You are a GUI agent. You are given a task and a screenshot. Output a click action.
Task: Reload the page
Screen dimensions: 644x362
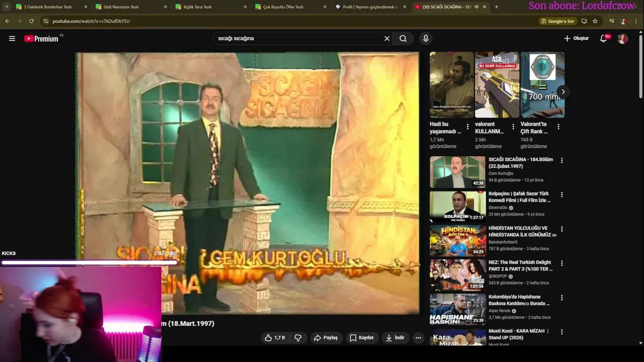click(31, 21)
